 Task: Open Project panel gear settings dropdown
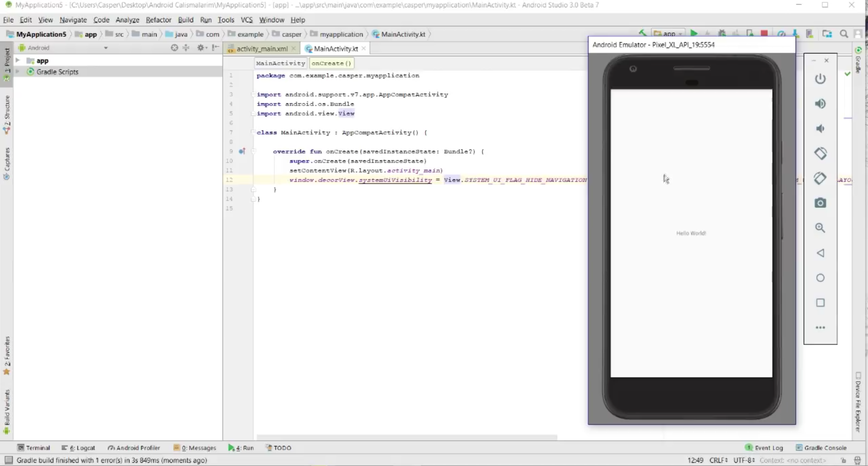point(202,48)
